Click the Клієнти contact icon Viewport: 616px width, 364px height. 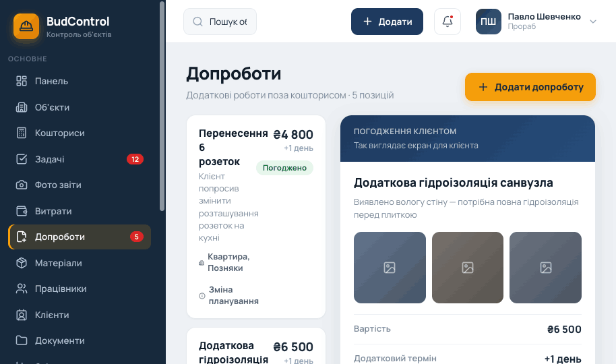pos(22,315)
